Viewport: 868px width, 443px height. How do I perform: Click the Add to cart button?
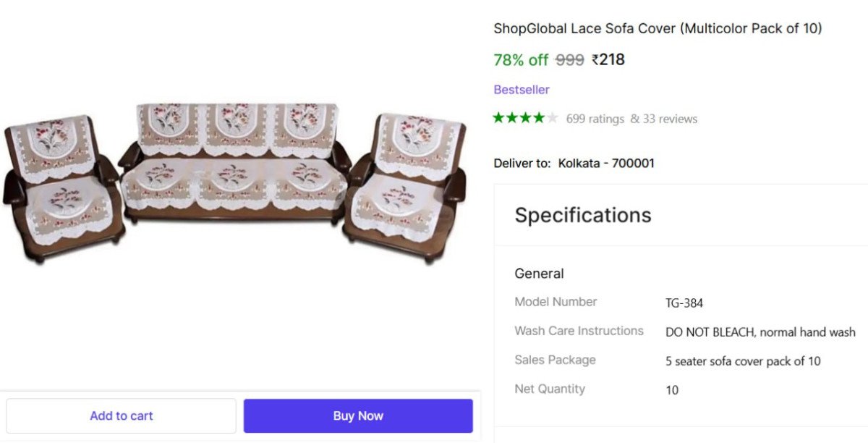click(x=121, y=415)
